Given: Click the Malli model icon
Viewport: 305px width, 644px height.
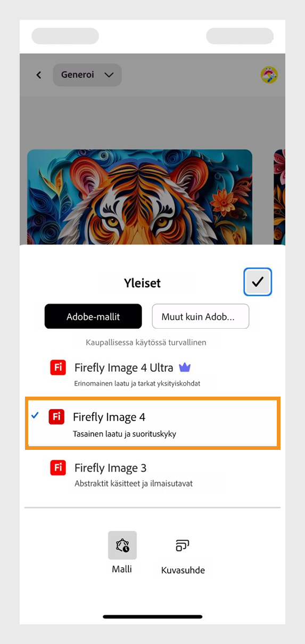Looking at the screenshot, I should (122, 545).
